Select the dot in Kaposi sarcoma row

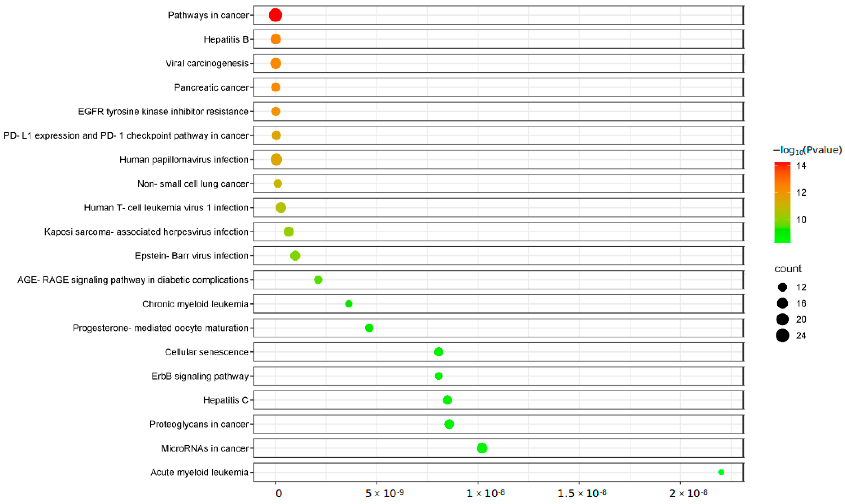[289, 232]
